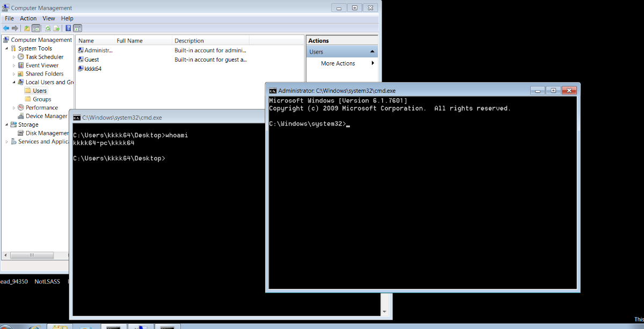Open the Help menu

(x=67, y=18)
